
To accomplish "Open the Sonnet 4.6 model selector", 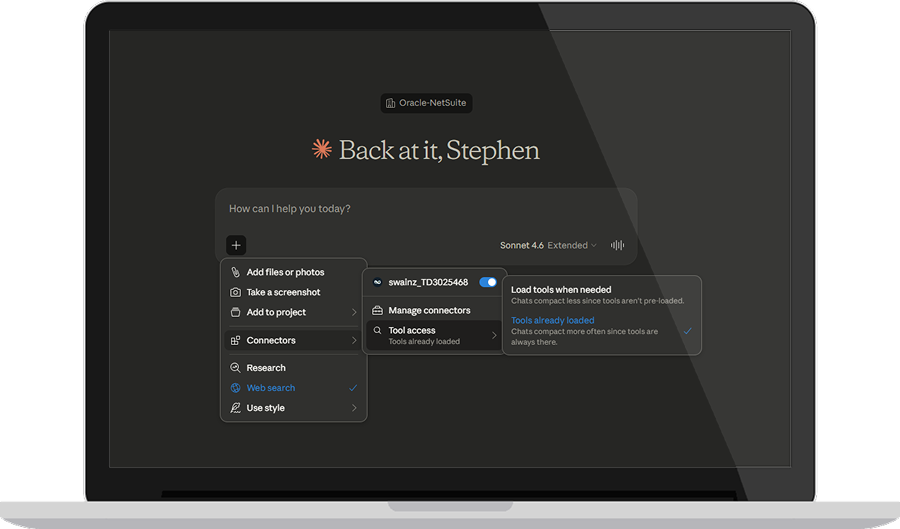I will tap(548, 245).
